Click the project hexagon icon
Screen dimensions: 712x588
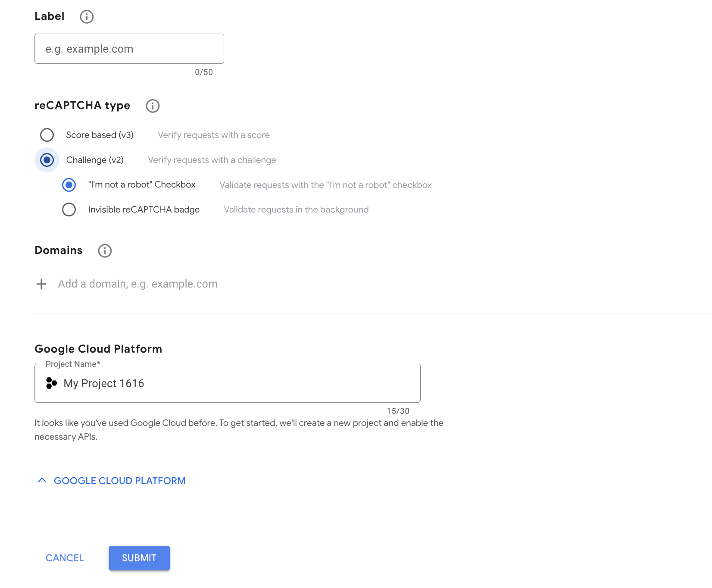click(x=51, y=383)
